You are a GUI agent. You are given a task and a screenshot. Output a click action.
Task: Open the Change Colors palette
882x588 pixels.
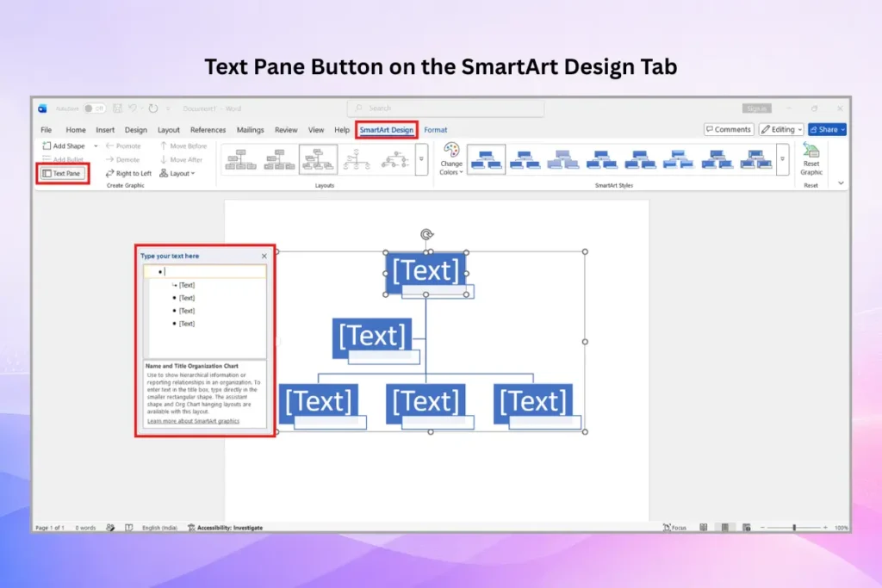click(x=451, y=159)
